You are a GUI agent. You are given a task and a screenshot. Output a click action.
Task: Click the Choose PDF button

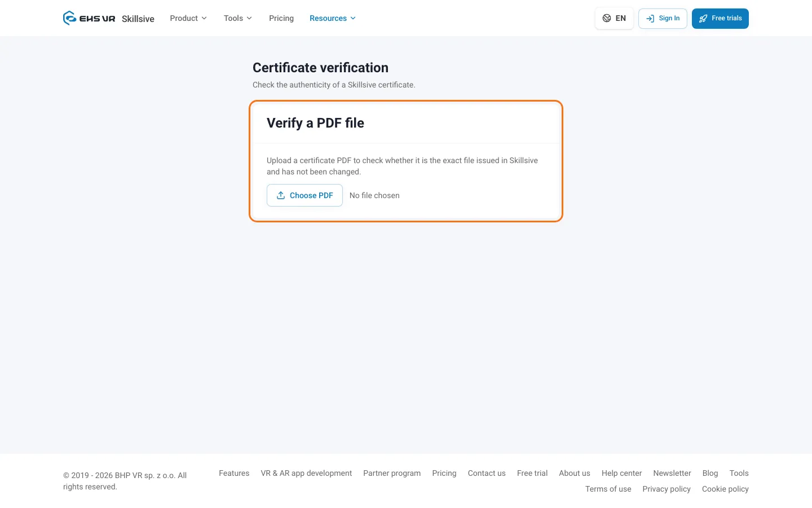pyautogui.click(x=304, y=195)
